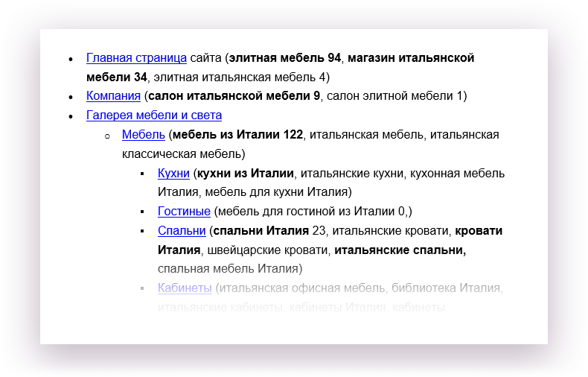Screen dimensions: 588x377
Task: Click the faded Кабинеты link
Action: 185,288
